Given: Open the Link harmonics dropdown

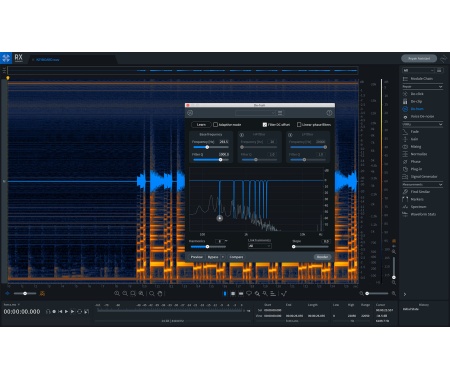Looking at the screenshot, I should [x=260, y=246].
